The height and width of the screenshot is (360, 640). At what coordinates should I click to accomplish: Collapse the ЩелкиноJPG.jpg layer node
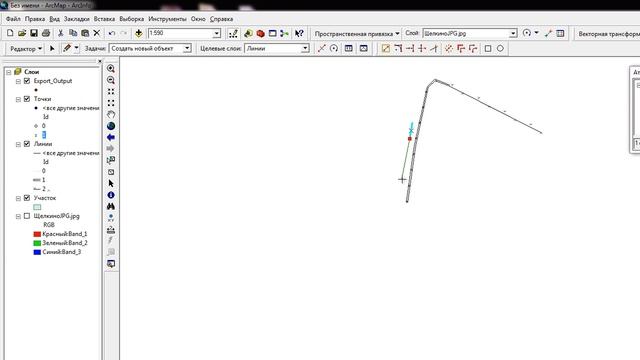click(18, 216)
